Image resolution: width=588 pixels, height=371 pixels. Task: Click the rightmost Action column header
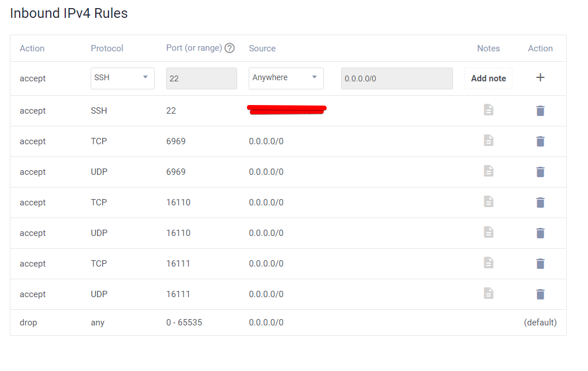[x=540, y=48]
